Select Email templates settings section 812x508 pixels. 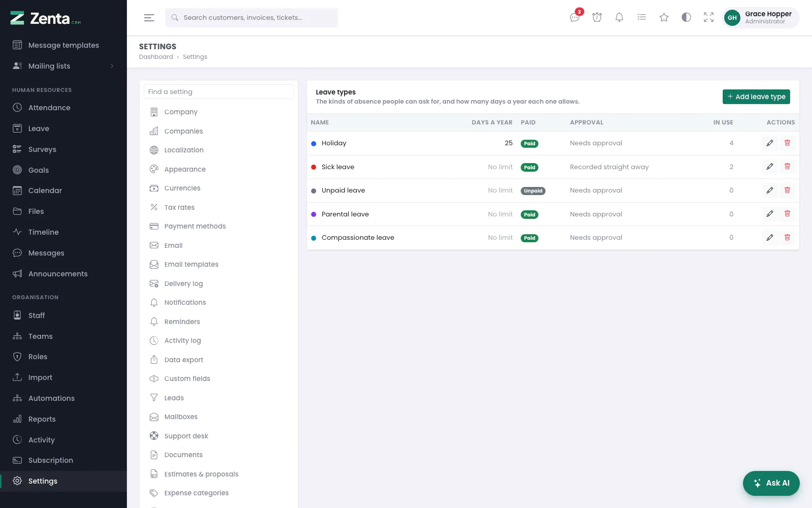point(219,264)
